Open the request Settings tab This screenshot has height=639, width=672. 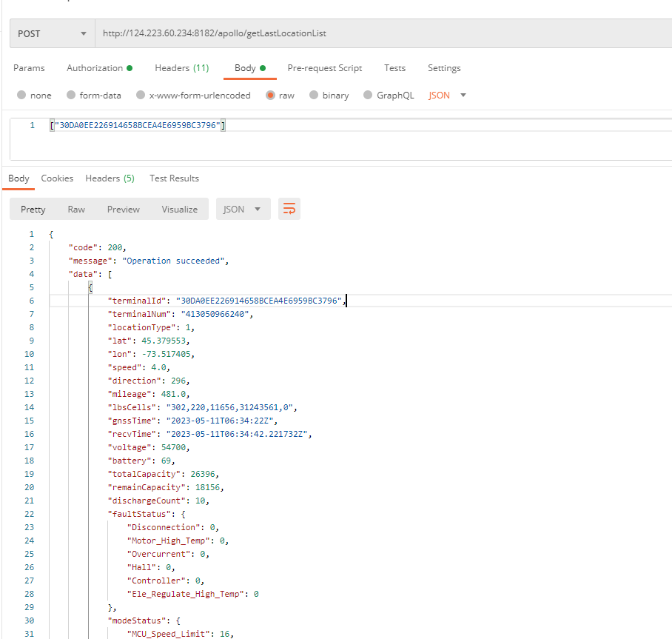coord(444,68)
